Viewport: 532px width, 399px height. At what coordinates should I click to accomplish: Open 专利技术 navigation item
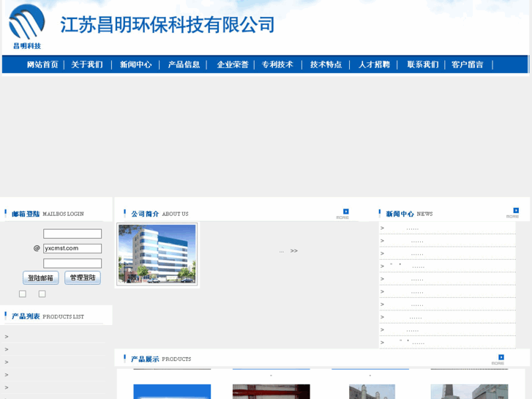(277, 64)
